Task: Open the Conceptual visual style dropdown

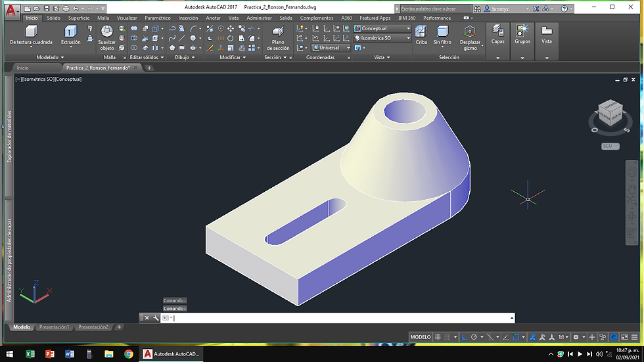Action: [x=382, y=28]
